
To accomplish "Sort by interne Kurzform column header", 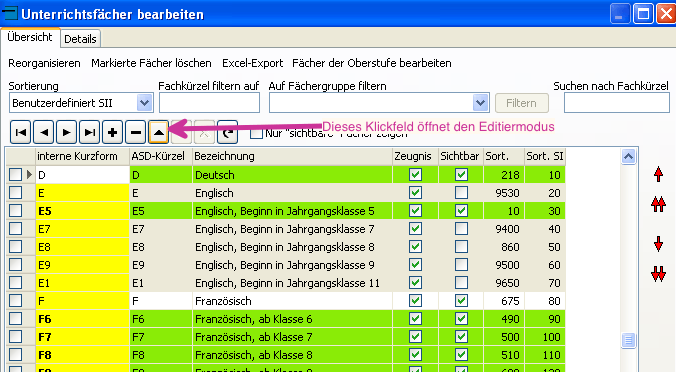I will [x=82, y=156].
